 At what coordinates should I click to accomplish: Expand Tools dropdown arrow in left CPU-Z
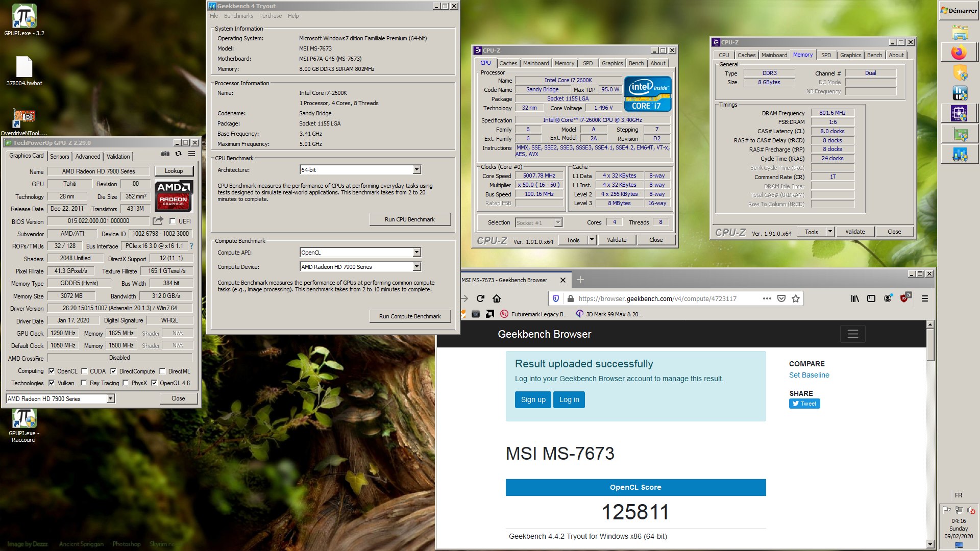(592, 240)
